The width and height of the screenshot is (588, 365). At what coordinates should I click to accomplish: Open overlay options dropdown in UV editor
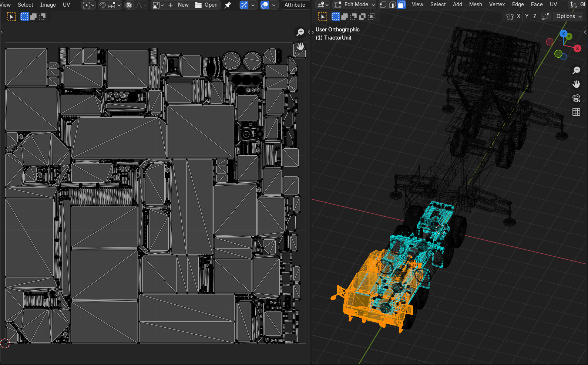tap(274, 5)
